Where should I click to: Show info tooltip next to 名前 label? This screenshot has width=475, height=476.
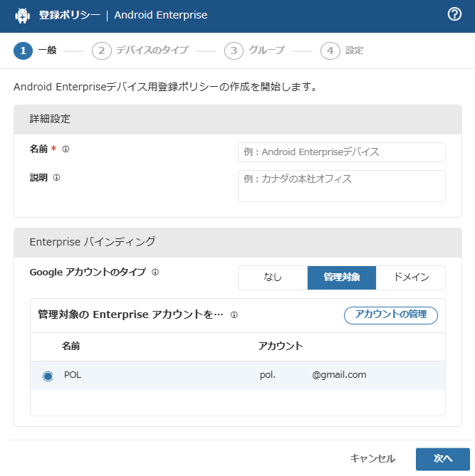pos(66,149)
